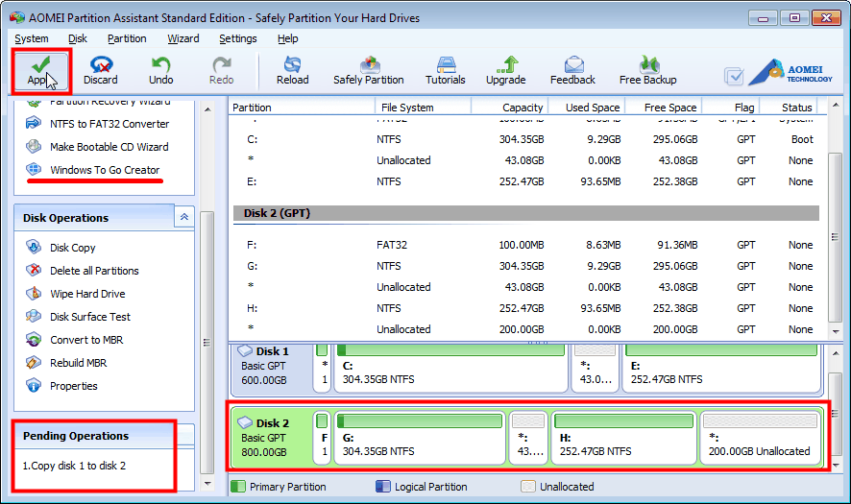The image size is (851, 504).
Task: Choose Rebuild MBR operation
Action: point(66,363)
